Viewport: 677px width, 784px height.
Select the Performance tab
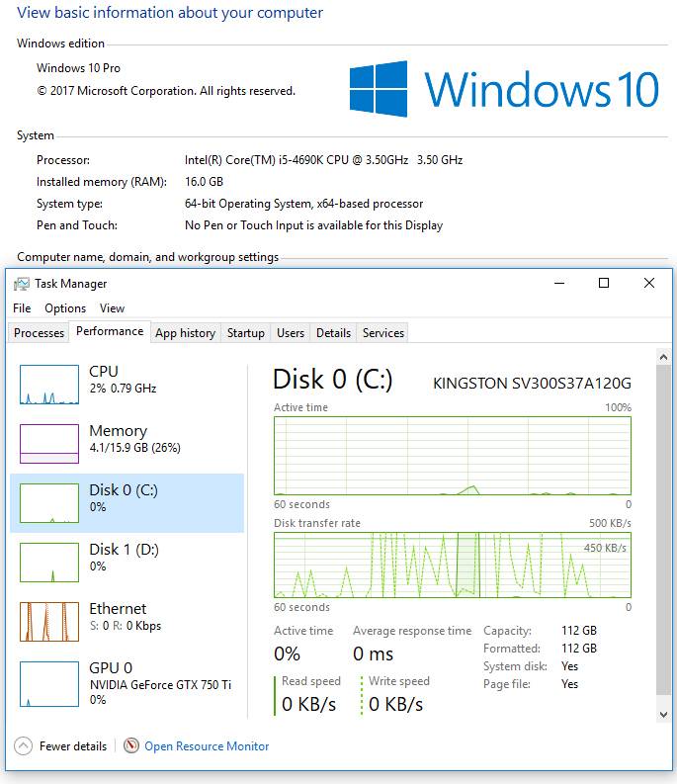point(110,331)
